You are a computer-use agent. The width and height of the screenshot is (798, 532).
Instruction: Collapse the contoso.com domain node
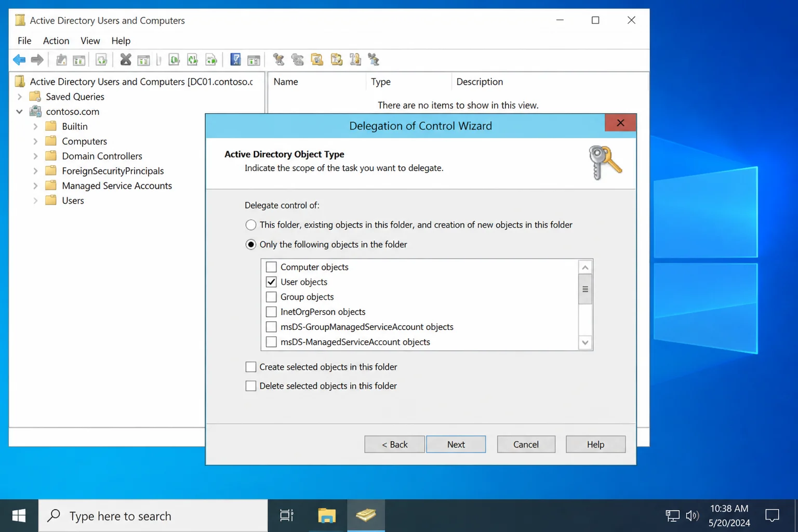click(x=20, y=112)
